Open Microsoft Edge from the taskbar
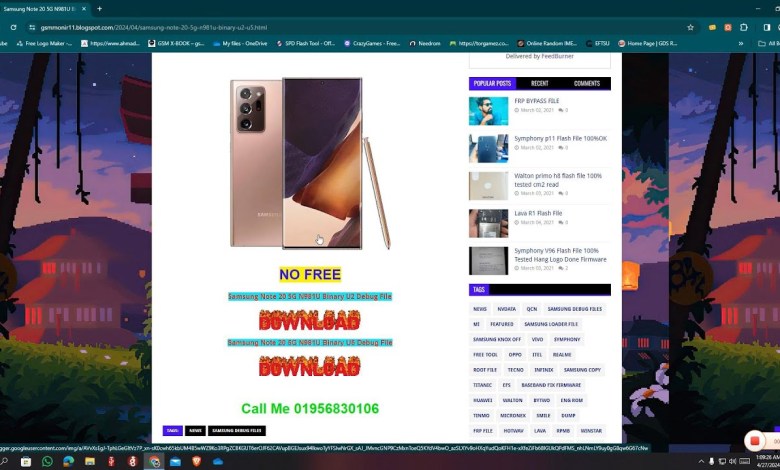Screen dimensions: 780x470 [x=69, y=462]
